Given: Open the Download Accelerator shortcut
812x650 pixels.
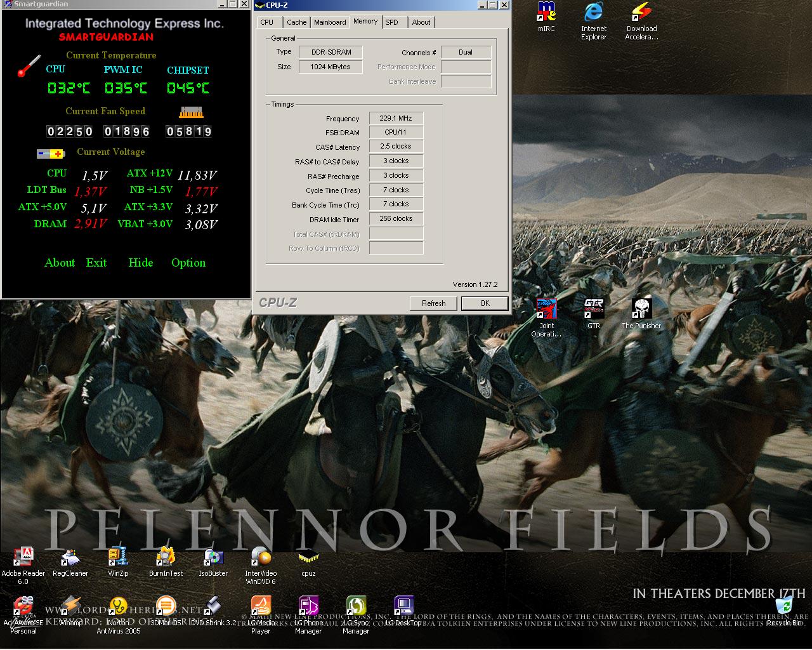Looking at the screenshot, I should 641,21.
